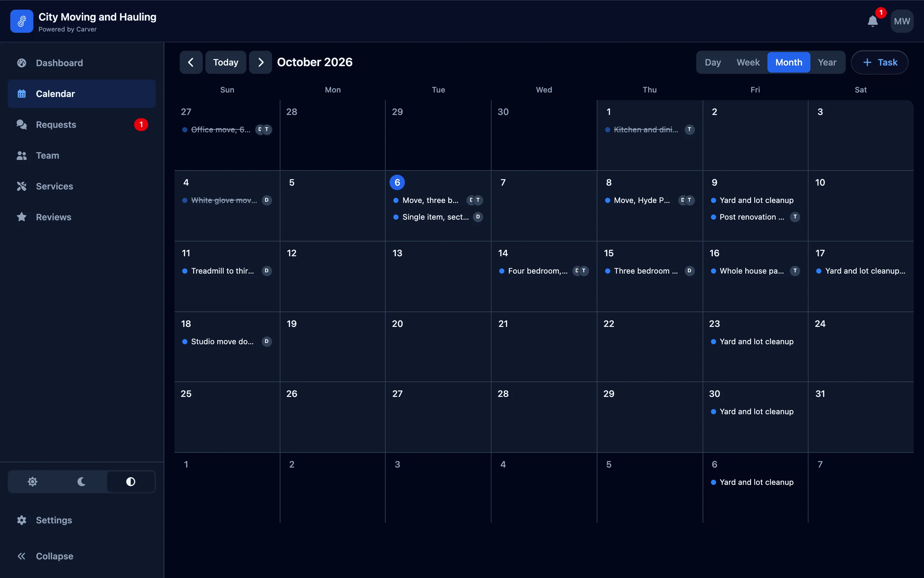
Task: Go to previous month arrow
Action: (191, 62)
